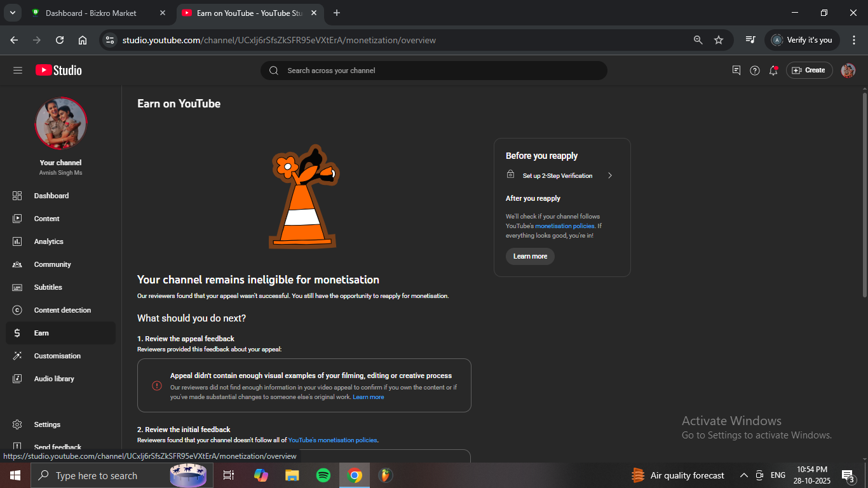Expand the Set up 2-Step Verification chevron

coord(610,175)
